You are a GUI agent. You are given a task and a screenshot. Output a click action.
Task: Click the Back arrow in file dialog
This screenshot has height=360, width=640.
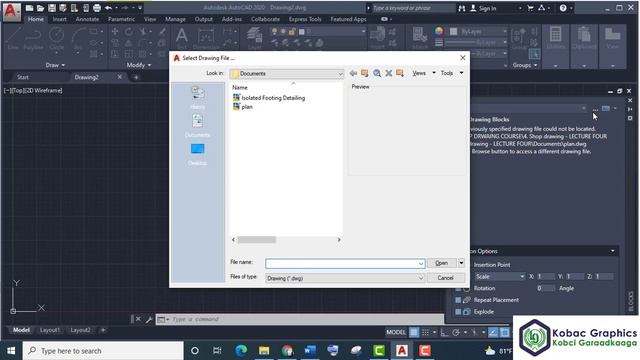[353, 73]
